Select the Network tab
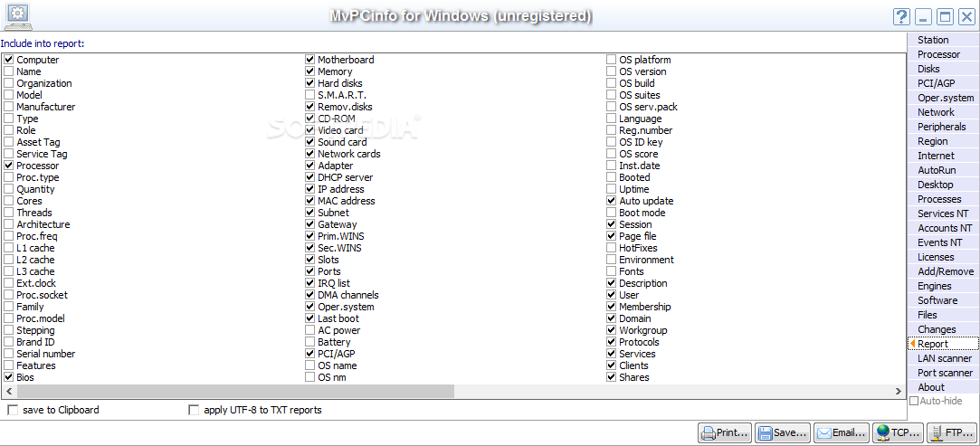The image size is (980, 446). point(943,112)
